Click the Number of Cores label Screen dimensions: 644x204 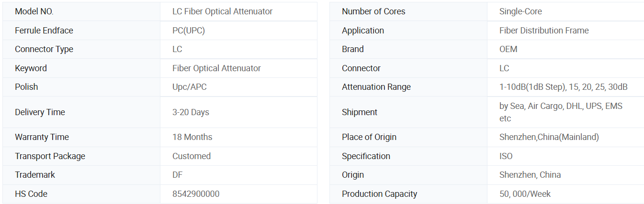(373, 11)
